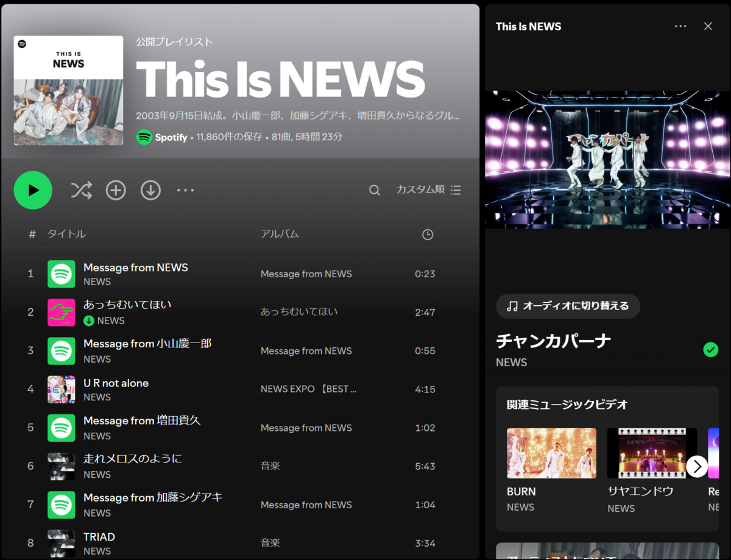
Task: Open the Now Playing panel options menu
Action: [x=680, y=26]
